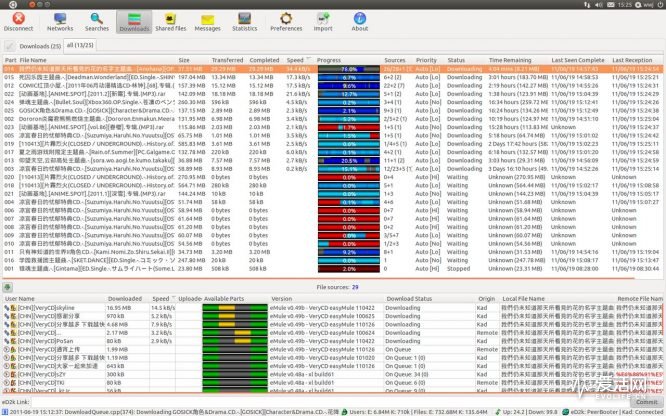Viewport: 666px width, 416px height.
Task: Sort downloads by the Speed column header
Action: tap(295, 60)
